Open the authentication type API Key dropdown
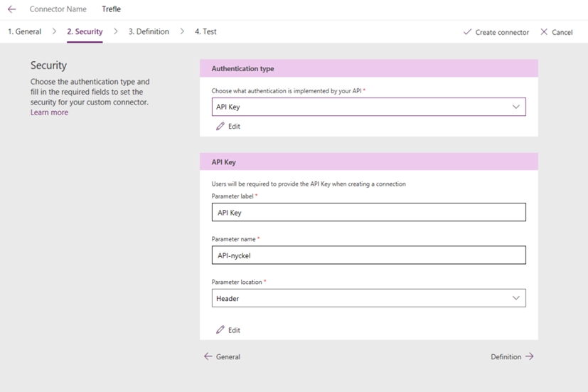This screenshot has width=588, height=392. (368, 107)
